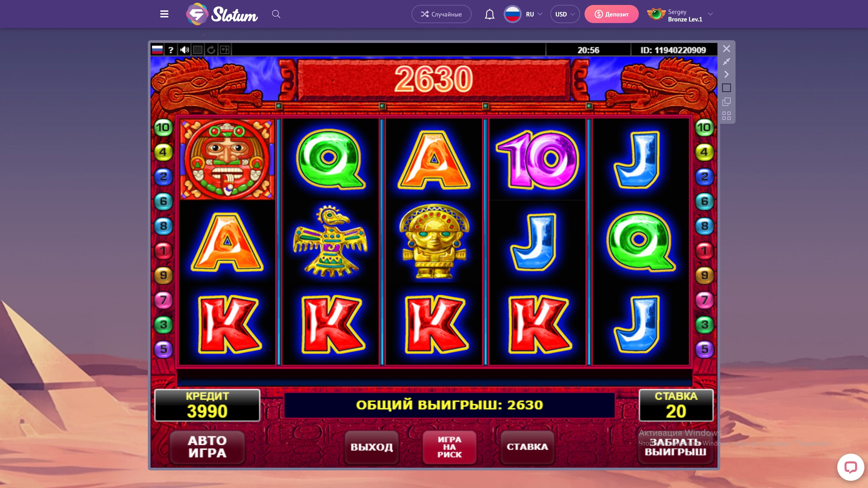Image resolution: width=868 pixels, height=488 pixels.
Task: Select the ИГРА НА РИСК button
Action: pyautogui.click(x=450, y=447)
